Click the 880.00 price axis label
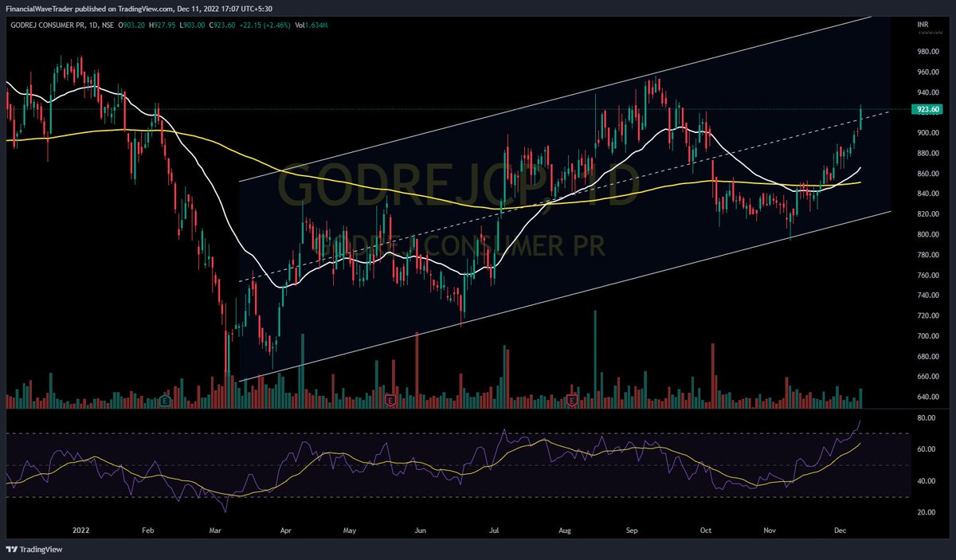The width and height of the screenshot is (956, 560). [927, 153]
